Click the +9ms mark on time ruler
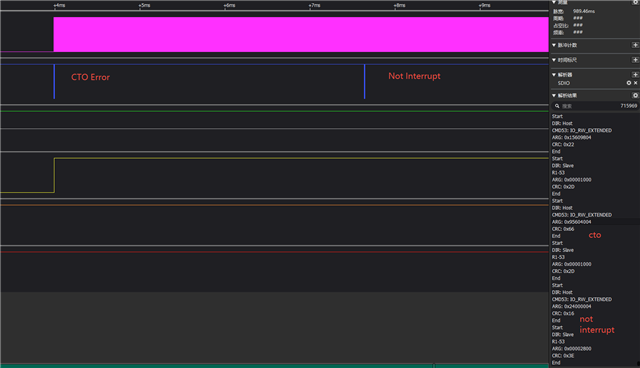This screenshot has width=640, height=368. (x=484, y=5)
